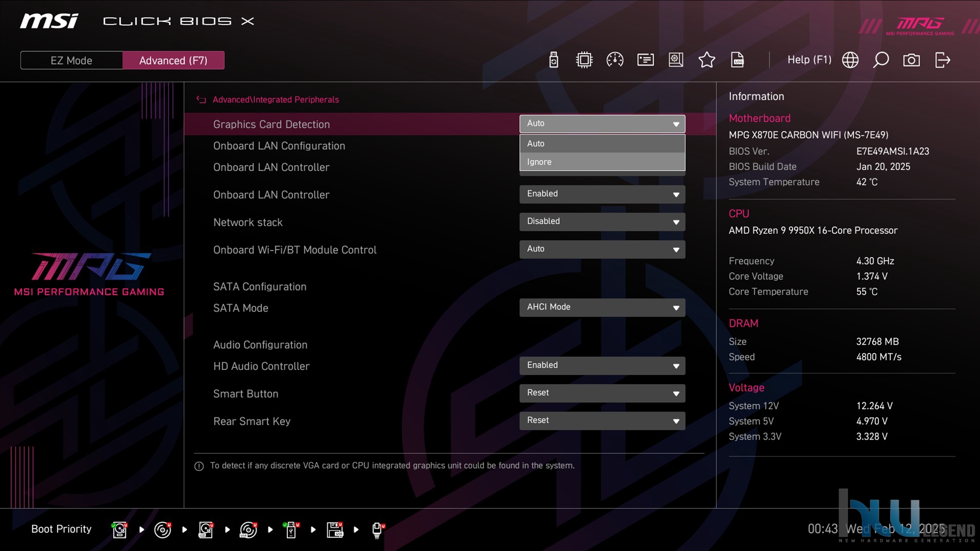Open language globe icon
Image resolution: width=980 pixels, height=551 pixels.
(850, 60)
